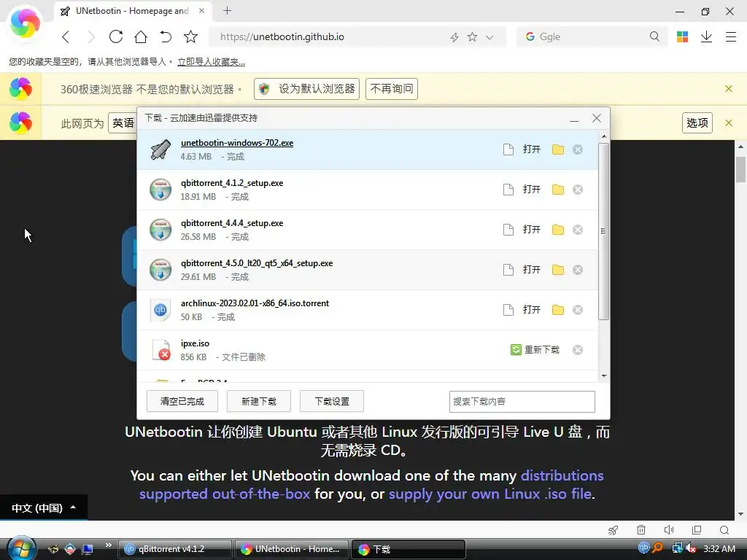Open the translation 选项 button
The height and width of the screenshot is (560, 747).
[697, 122]
